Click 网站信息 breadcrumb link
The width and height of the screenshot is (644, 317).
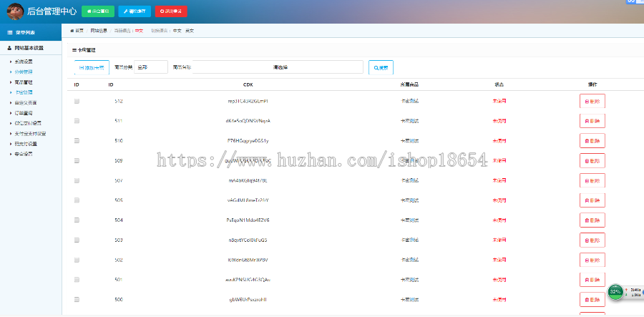coord(99,31)
